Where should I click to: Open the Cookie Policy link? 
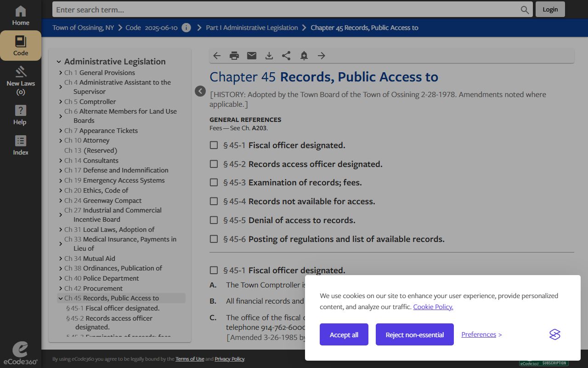coord(433,307)
